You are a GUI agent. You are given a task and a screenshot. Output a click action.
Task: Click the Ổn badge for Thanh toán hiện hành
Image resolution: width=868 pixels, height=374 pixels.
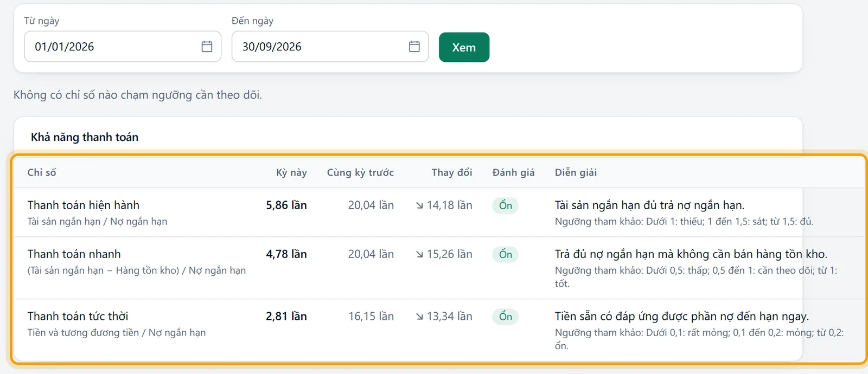[x=506, y=205]
